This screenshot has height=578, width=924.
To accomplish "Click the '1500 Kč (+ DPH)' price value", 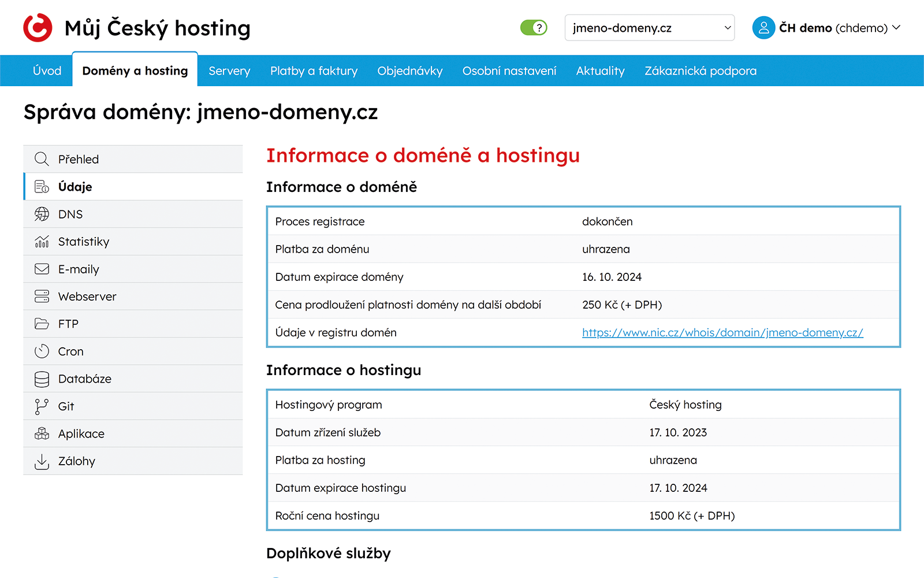I will click(x=692, y=516).
